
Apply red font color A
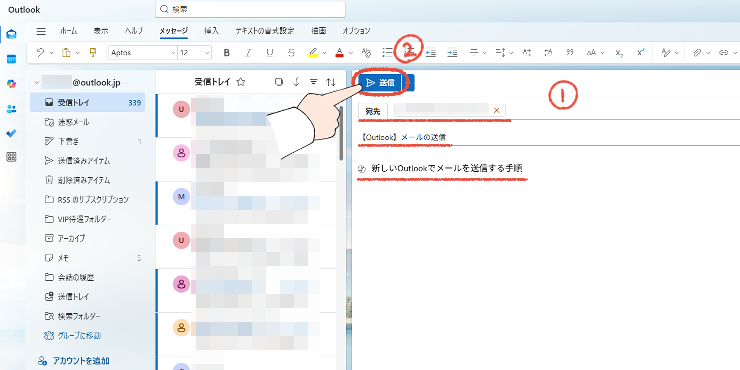pos(339,53)
